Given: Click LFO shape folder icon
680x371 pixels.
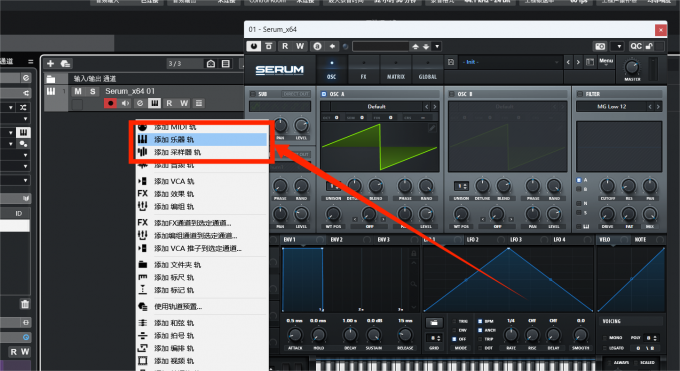Looking at the screenshot, I should pyautogui.click(x=434, y=322).
